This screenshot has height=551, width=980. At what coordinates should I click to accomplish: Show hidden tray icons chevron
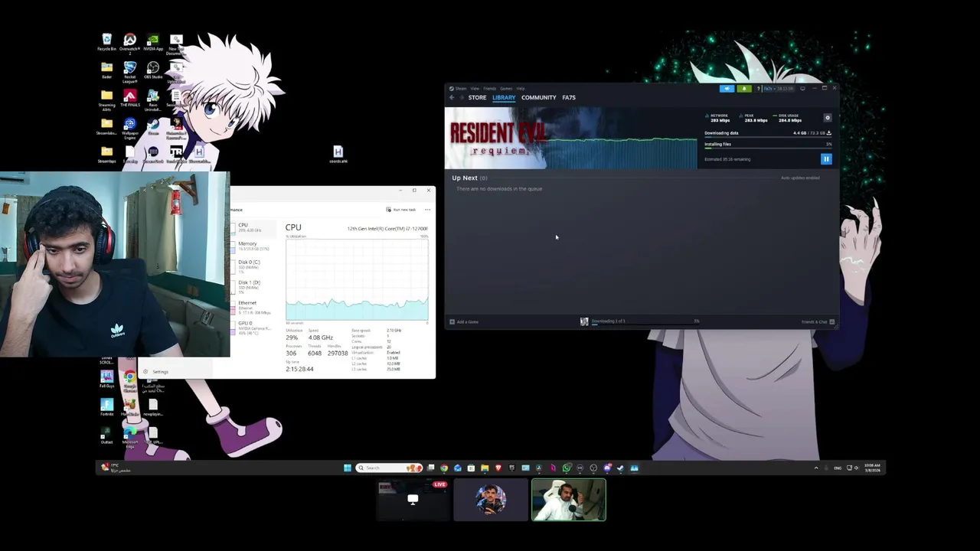click(x=816, y=468)
